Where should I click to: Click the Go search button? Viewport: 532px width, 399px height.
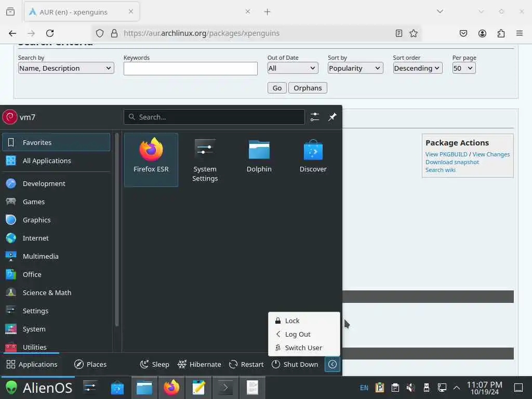(x=277, y=88)
